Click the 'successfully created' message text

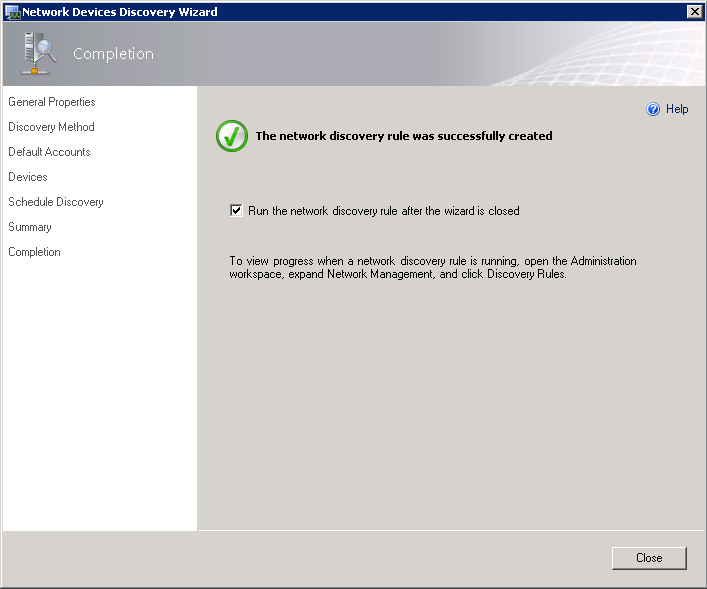[x=404, y=136]
